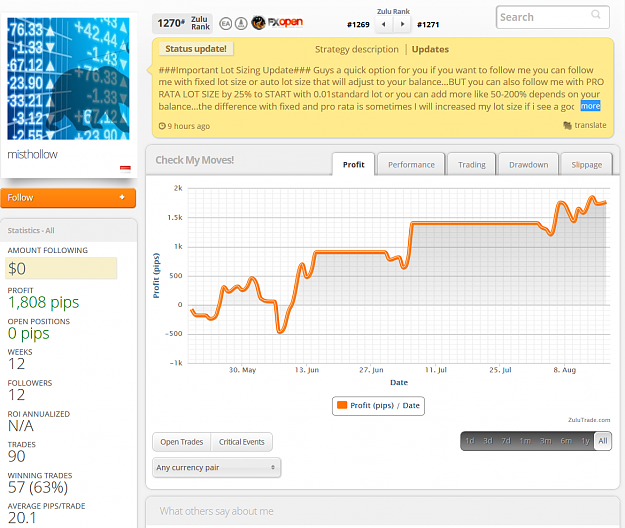Click the 'Status update!' label
Screen dimensions: 625x528
196,49
